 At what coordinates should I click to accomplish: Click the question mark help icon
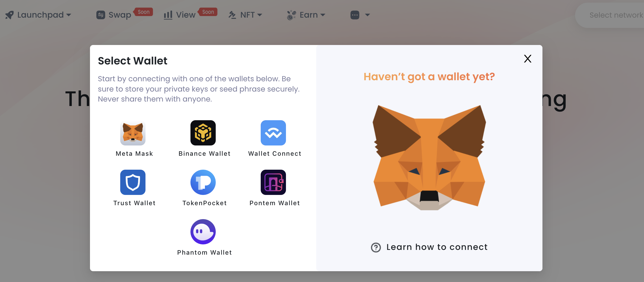tap(376, 247)
